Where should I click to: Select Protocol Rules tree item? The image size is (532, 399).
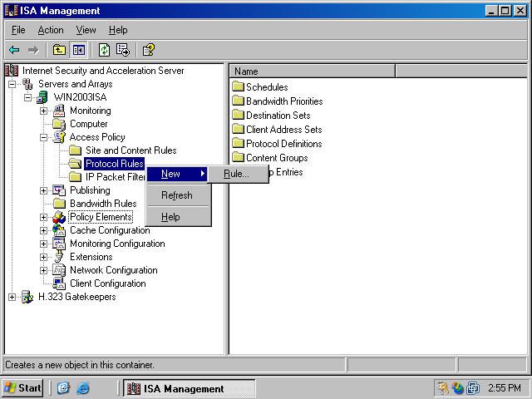pos(115,164)
